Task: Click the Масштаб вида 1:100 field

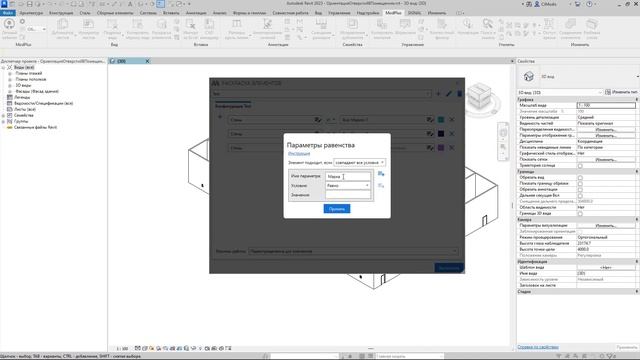Action: coord(606,105)
